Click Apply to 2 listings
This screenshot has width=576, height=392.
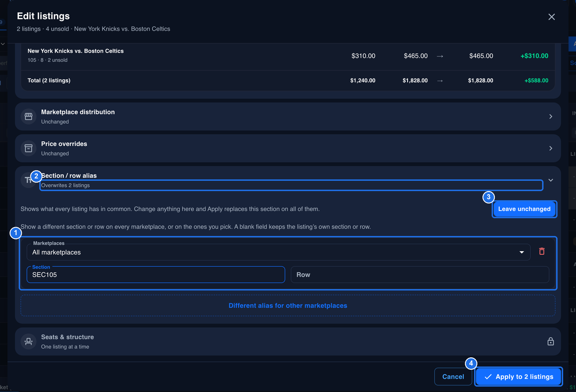[519, 377]
